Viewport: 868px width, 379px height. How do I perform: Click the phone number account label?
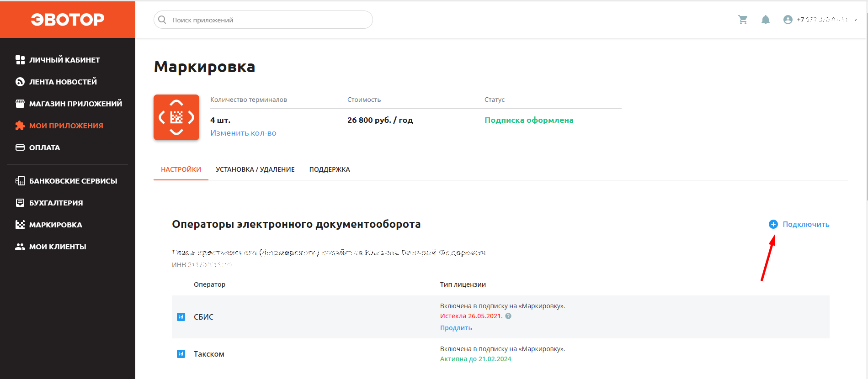pos(822,20)
